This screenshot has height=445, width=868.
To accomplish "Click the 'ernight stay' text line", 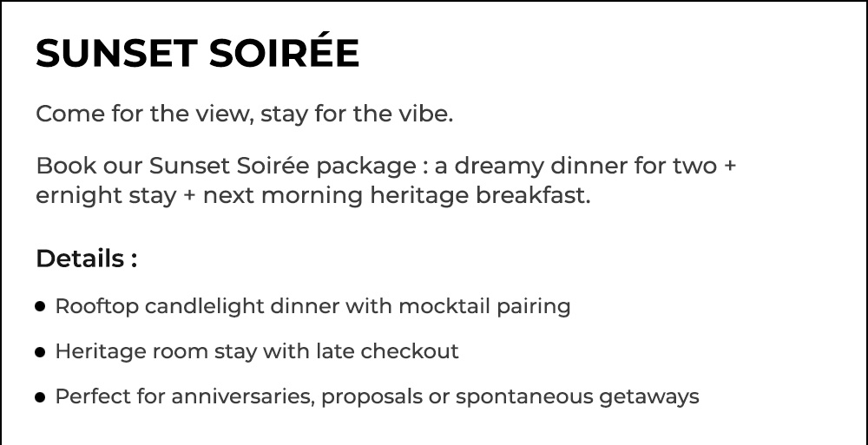I will coord(313,195).
